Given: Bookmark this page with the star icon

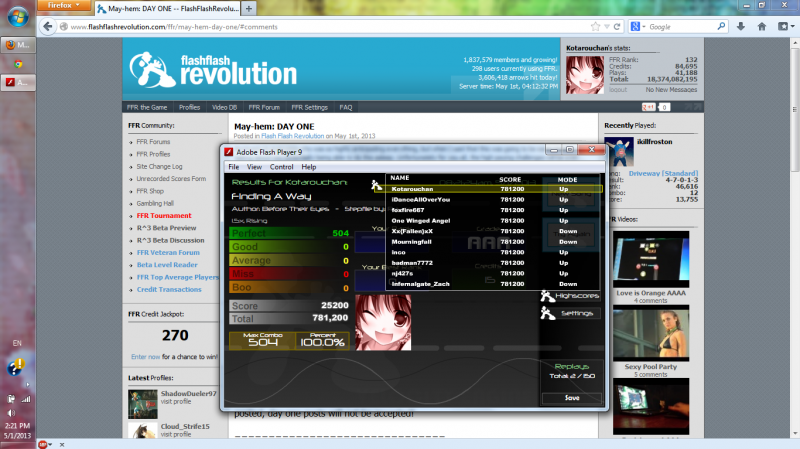Looking at the screenshot, I should tap(595, 27).
